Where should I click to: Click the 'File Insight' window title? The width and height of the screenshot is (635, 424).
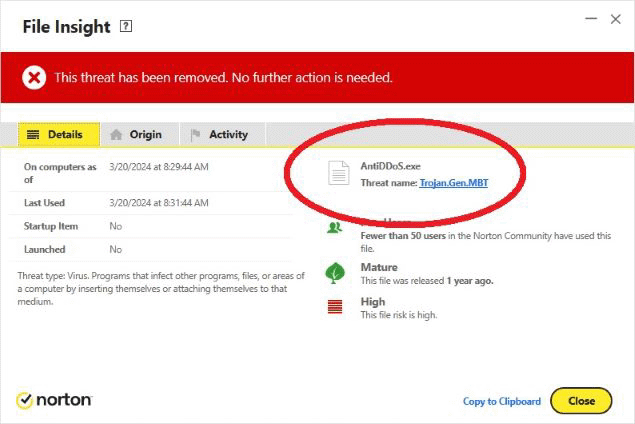[x=66, y=27]
